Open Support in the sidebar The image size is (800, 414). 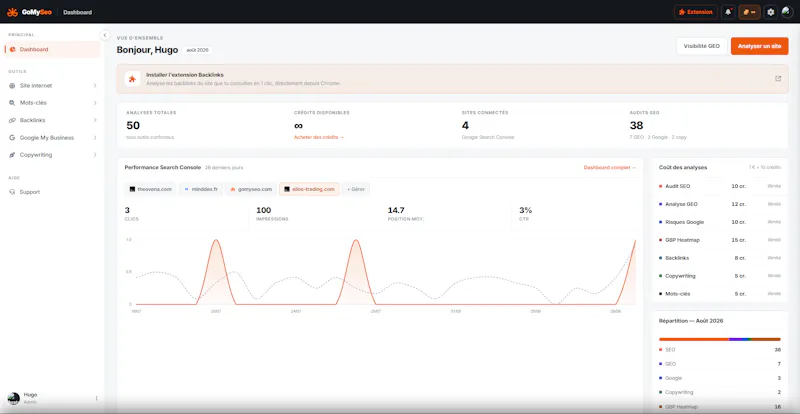click(x=52, y=192)
